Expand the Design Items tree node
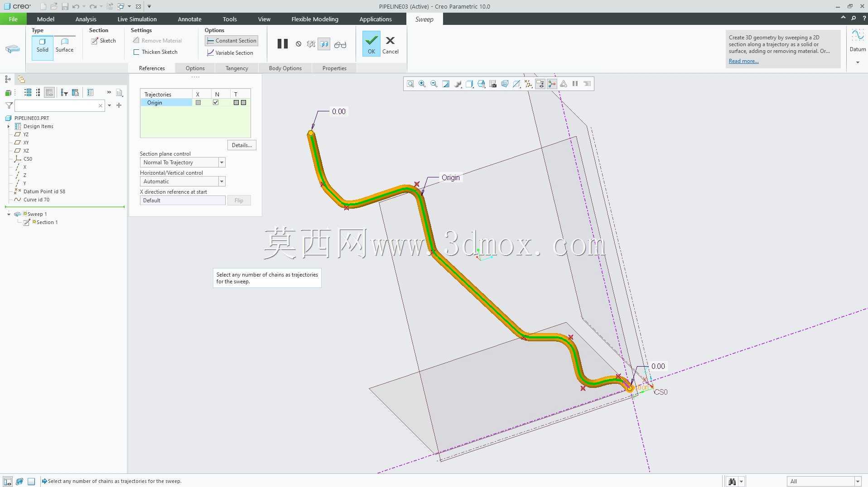Screen dimensions: 868x487 coord(9,126)
